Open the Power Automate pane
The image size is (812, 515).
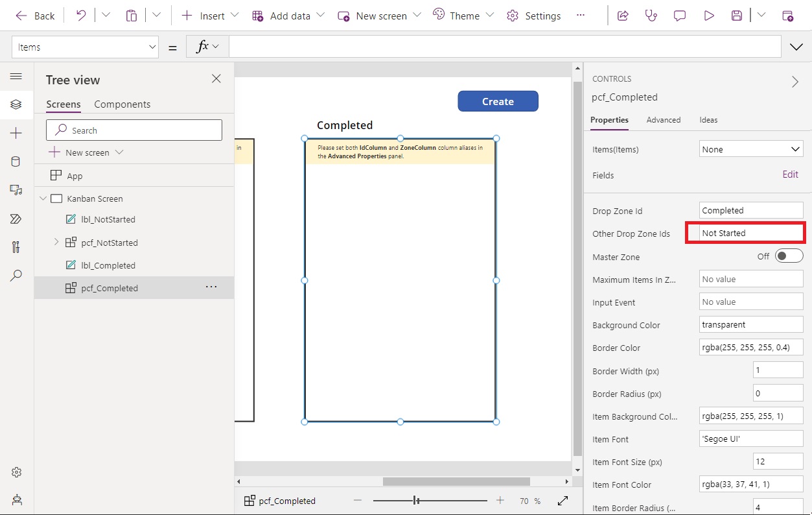pos(16,219)
